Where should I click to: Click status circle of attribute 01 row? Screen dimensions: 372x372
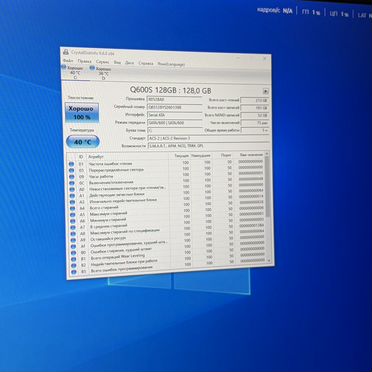71,164
